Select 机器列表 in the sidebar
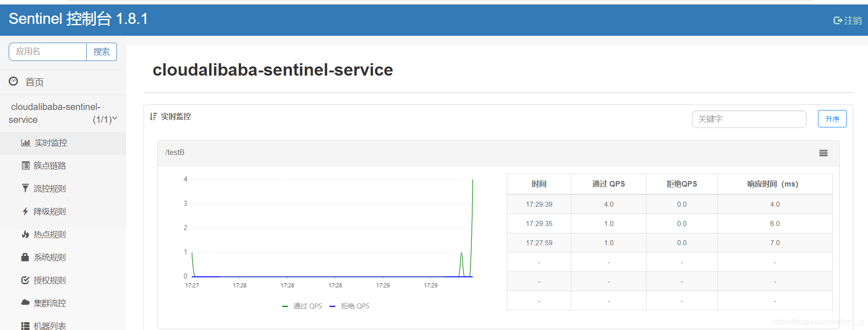 (50, 325)
